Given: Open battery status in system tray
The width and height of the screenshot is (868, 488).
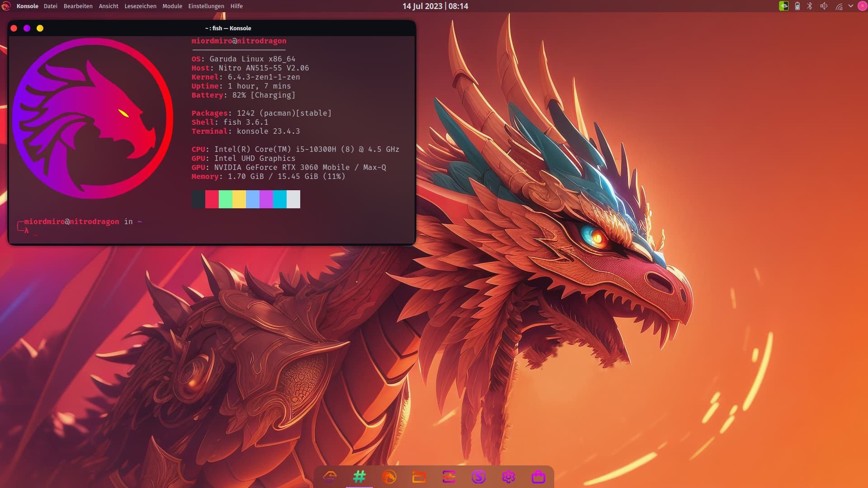Looking at the screenshot, I should click(x=797, y=6).
